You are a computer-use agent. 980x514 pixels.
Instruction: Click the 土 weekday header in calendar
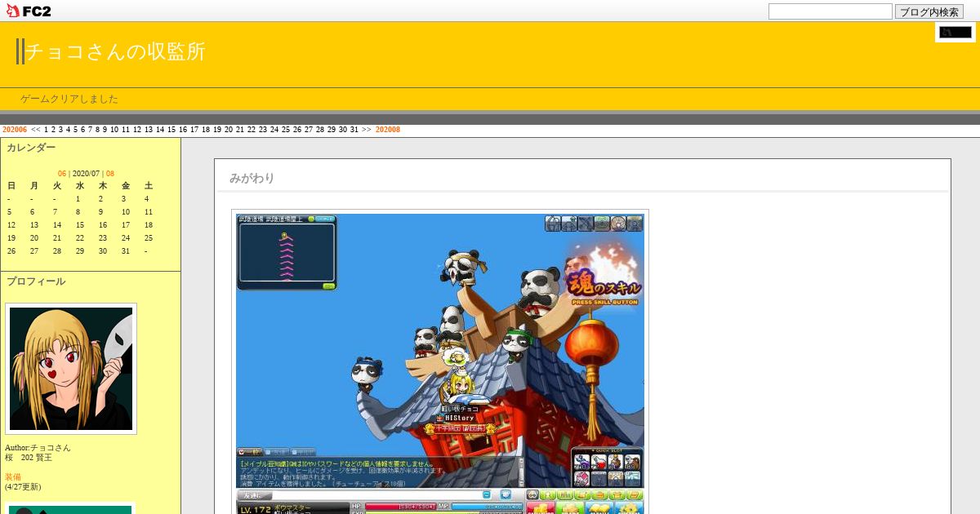pyautogui.click(x=148, y=186)
